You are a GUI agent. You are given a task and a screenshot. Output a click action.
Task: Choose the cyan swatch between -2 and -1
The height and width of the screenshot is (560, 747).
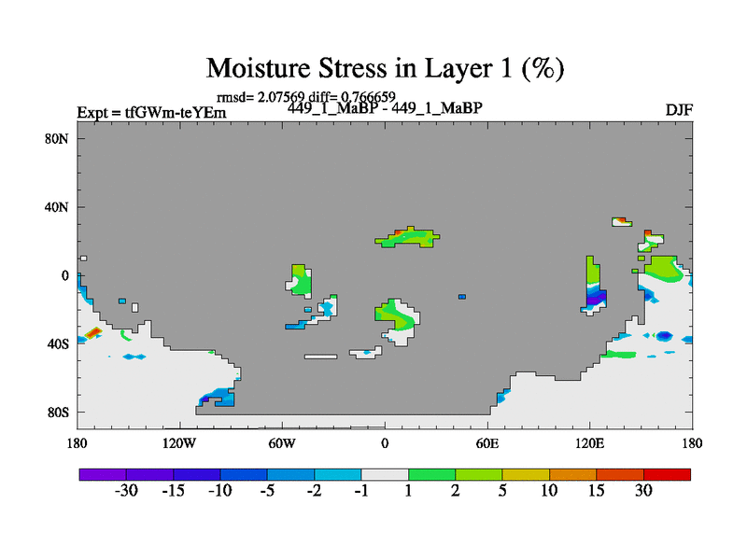(338, 474)
